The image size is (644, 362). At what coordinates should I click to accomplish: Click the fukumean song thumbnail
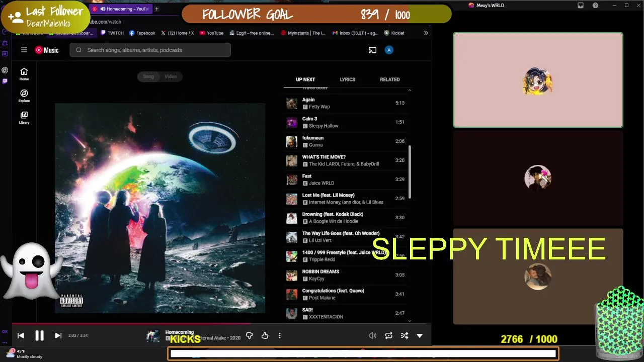tap(292, 141)
